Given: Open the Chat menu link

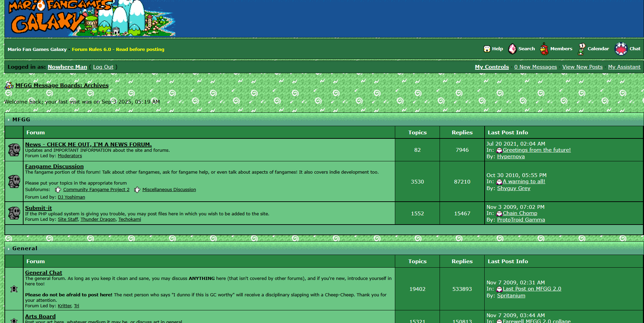Looking at the screenshot, I should click(635, 49).
